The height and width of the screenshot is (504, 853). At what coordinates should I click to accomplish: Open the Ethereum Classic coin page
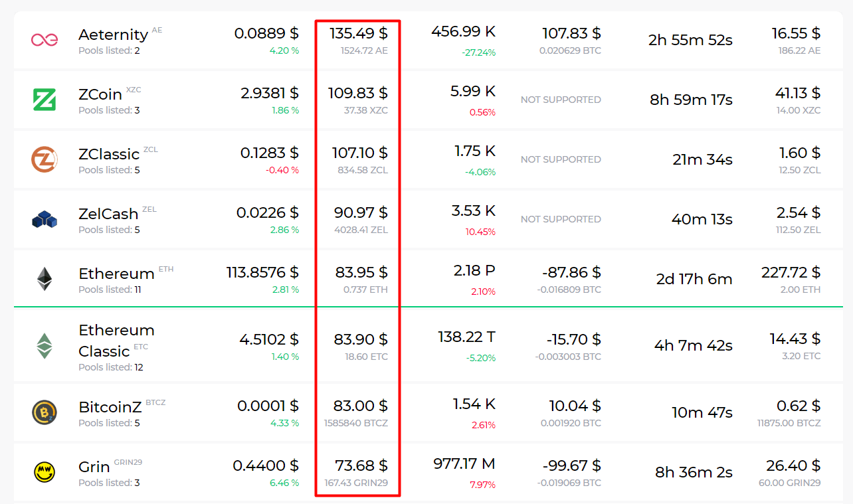click(x=116, y=340)
